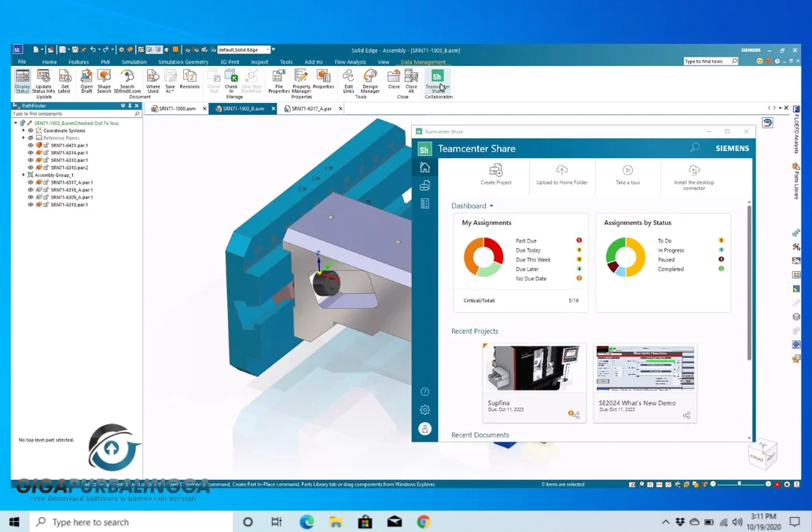Open Search 3Dfindit.com tool
812x532 pixels.
coord(127,81)
